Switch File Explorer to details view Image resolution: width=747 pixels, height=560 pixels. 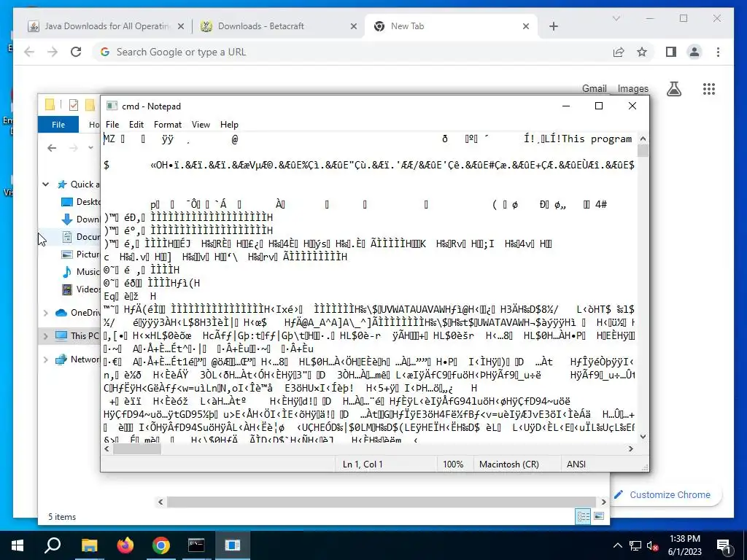tap(583, 517)
